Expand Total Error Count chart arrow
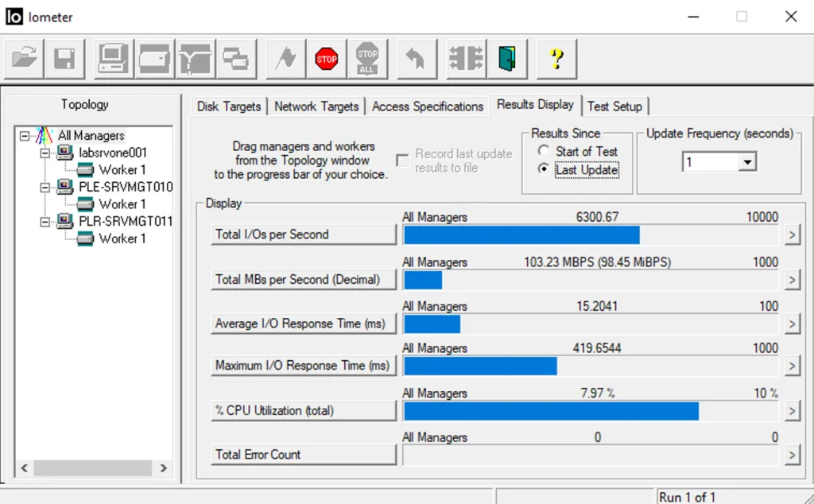Image resolution: width=814 pixels, height=504 pixels. point(792,456)
